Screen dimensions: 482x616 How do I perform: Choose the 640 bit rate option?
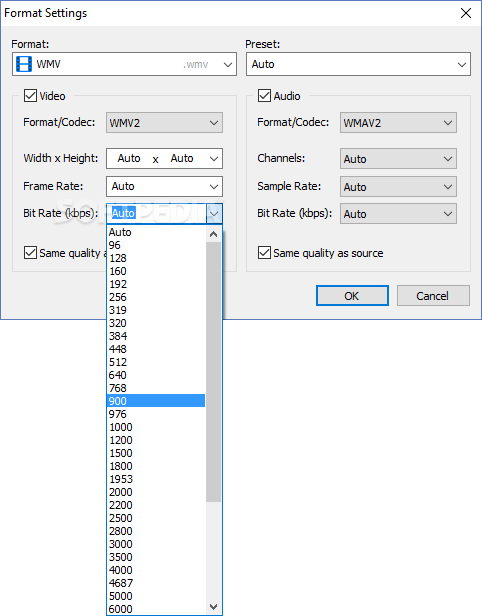tap(156, 375)
